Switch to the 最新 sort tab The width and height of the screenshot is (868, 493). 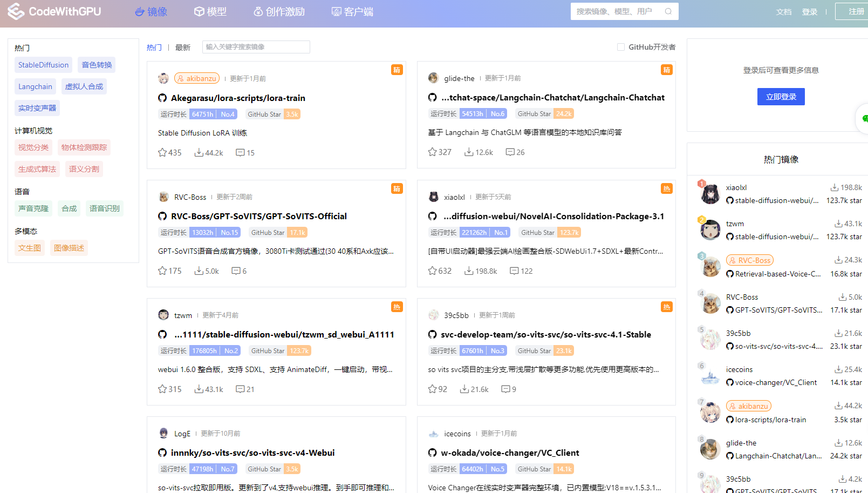[183, 48]
